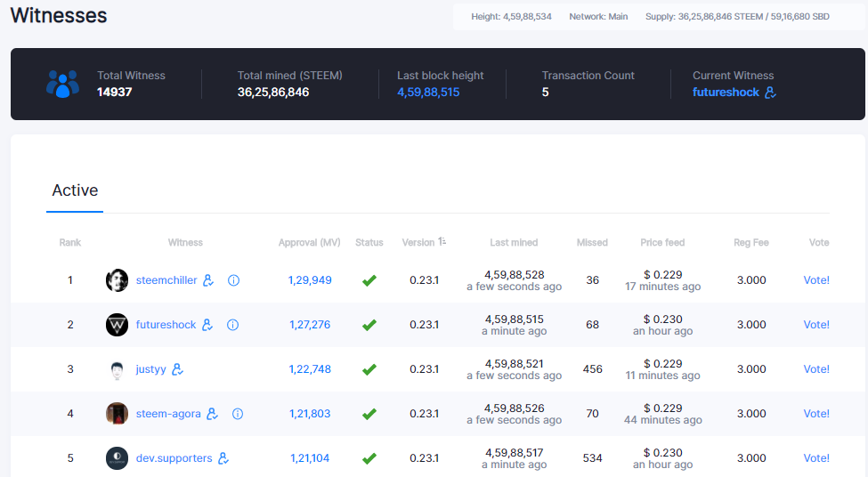This screenshot has height=477, width=868.
Task: Click the Missed column header
Action: point(592,242)
